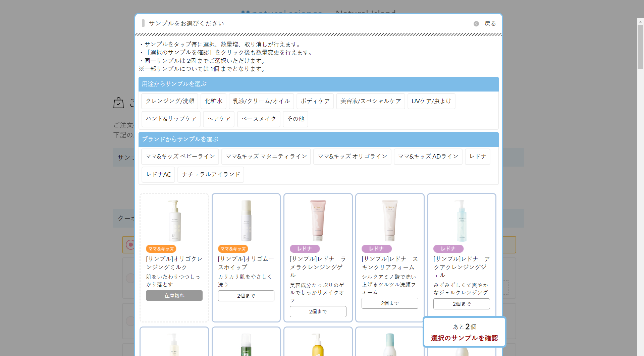Filter by ママ&キッズ マタニティライン brand
Image resolution: width=644 pixels, height=356 pixels.
[266, 157]
